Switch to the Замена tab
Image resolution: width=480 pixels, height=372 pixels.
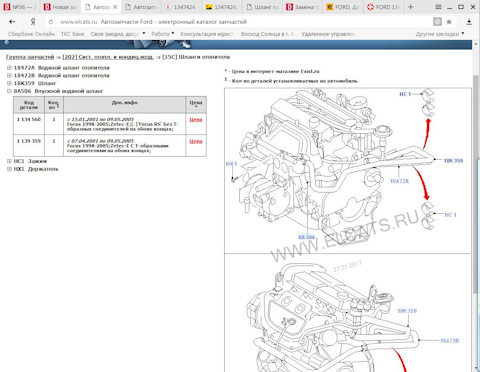(303, 7)
